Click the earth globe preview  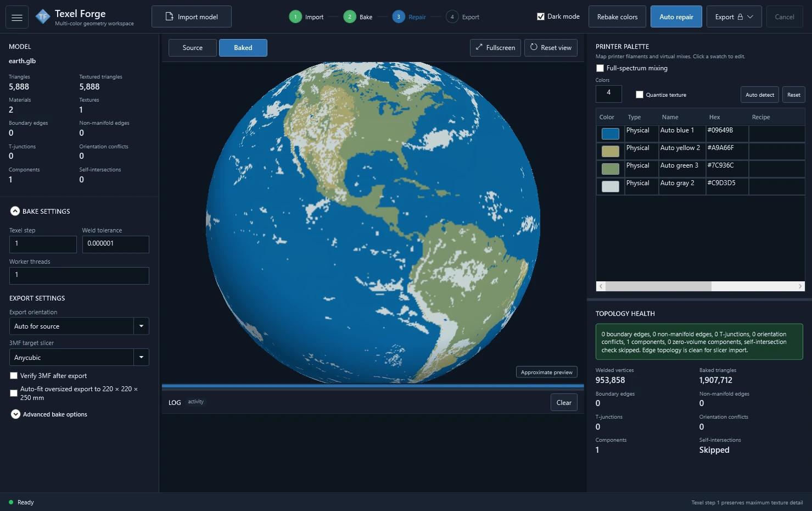(373, 223)
